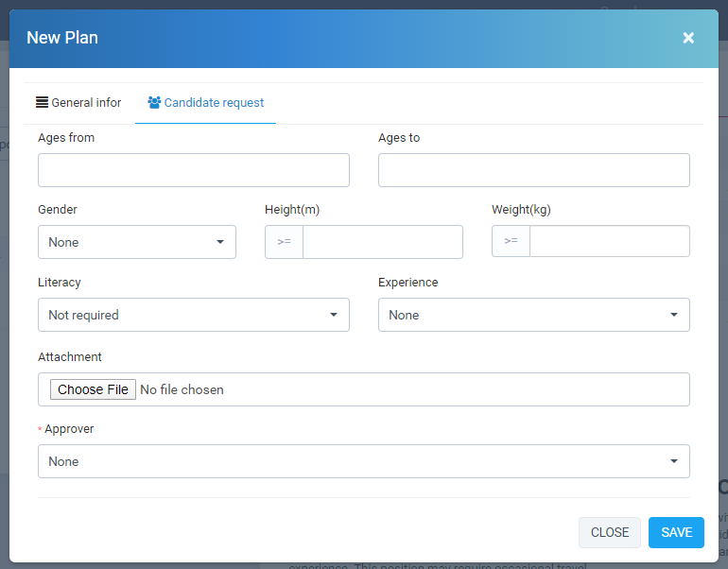The width and height of the screenshot is (728, 569).
Task: Expand the Approver dropdown
Action: [x=364, y=461]
